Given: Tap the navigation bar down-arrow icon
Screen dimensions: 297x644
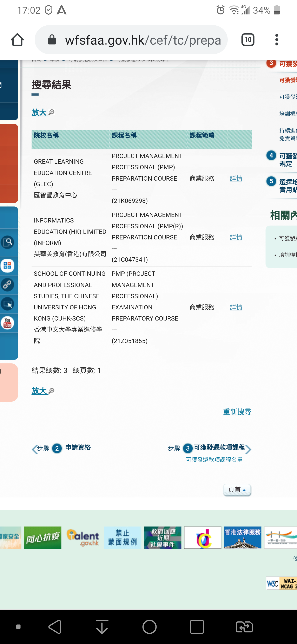Looking at the screenshot, I should (102, 627).
